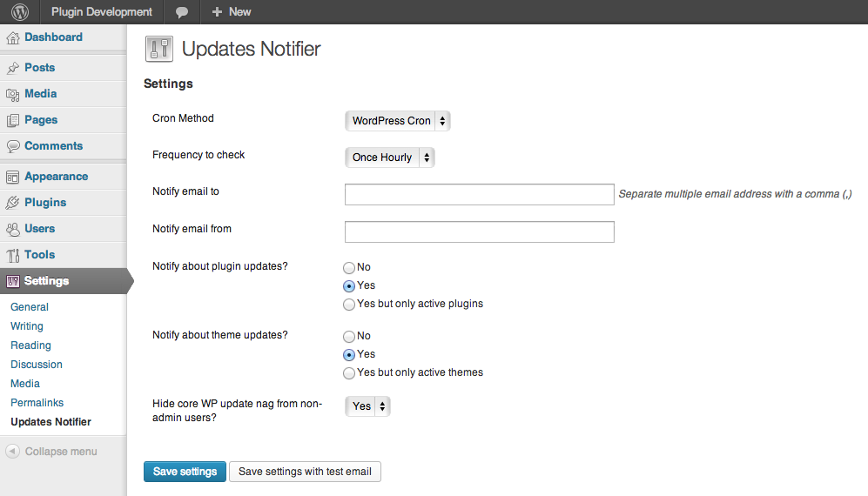The image size is (868, 496).
Task: Click the Tools wrench icon
Action: [x=13, y=255]
